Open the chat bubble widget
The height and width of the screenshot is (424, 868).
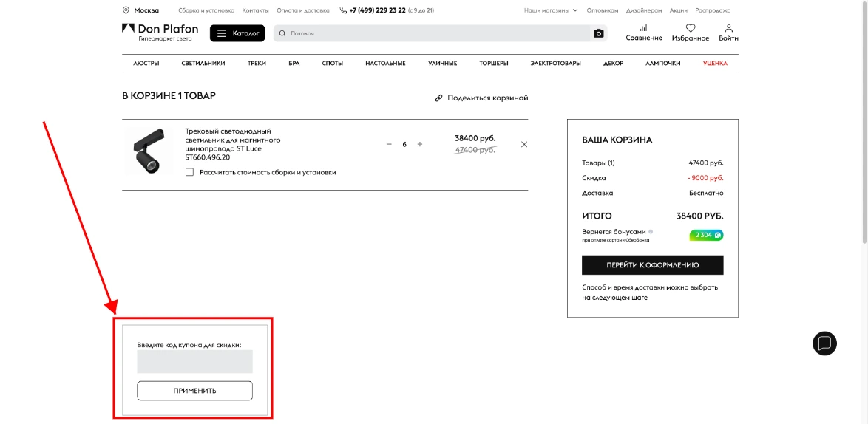tap(824, 343)
